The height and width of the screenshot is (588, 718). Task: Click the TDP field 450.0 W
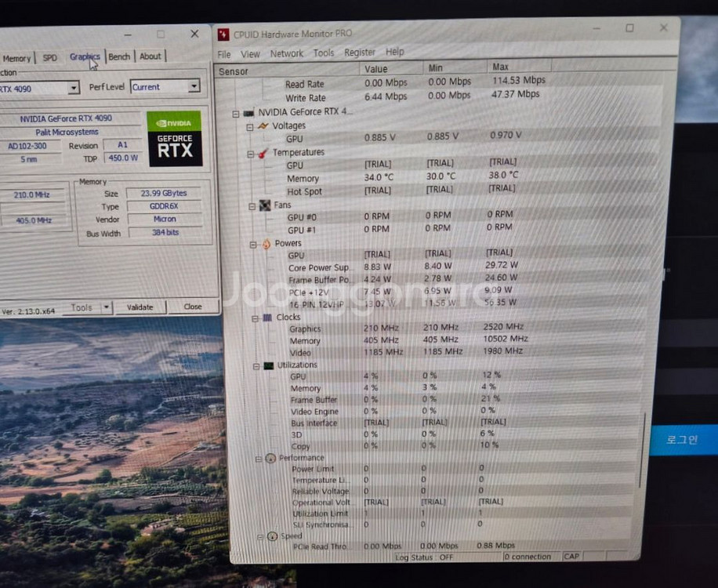point(123,158)
